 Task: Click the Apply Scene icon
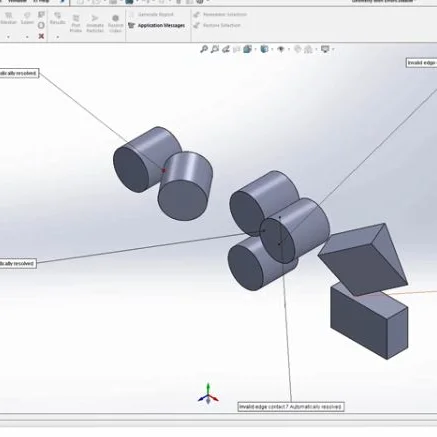tap(308, 49)
